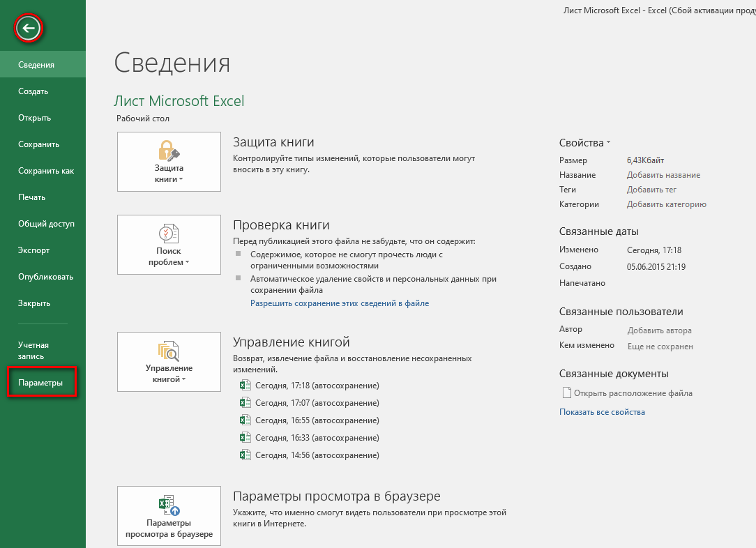756x548 pixels.
Task: Open the Параметры menu item
Action: click(41, 383)
